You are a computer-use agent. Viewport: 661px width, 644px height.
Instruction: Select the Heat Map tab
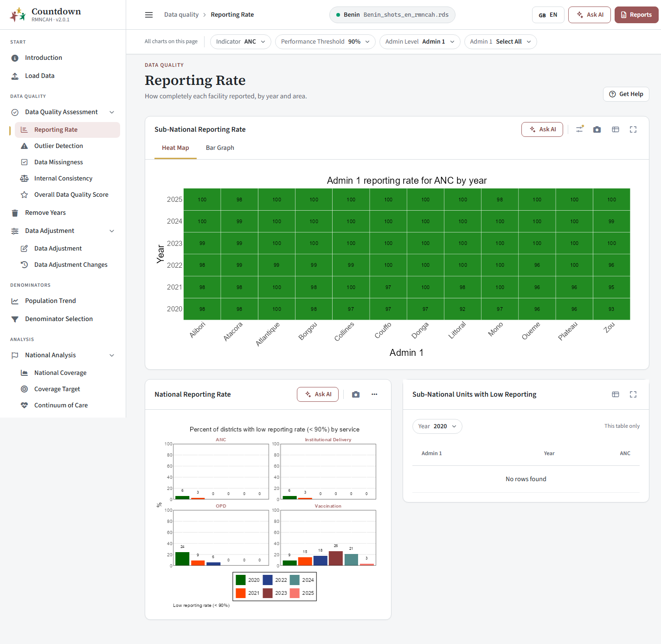[175, 148]
